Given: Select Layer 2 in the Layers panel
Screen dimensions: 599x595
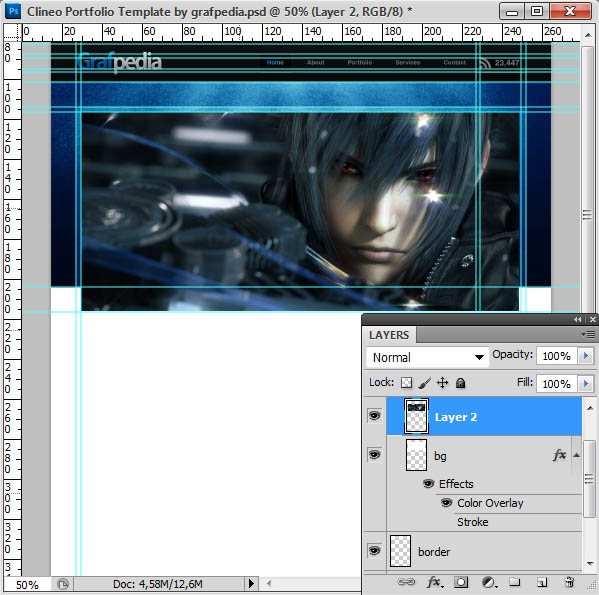Looking at the screenshot, I should (484, 416).
